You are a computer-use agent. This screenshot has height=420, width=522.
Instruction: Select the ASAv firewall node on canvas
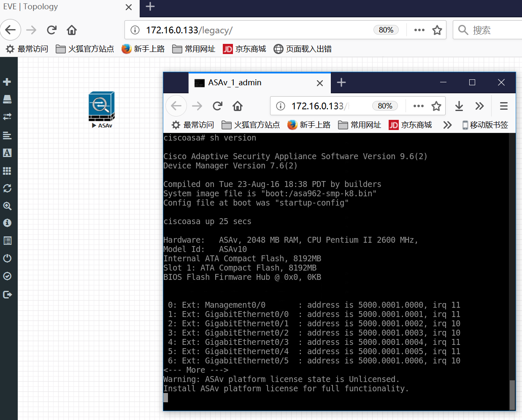[101, 106]
